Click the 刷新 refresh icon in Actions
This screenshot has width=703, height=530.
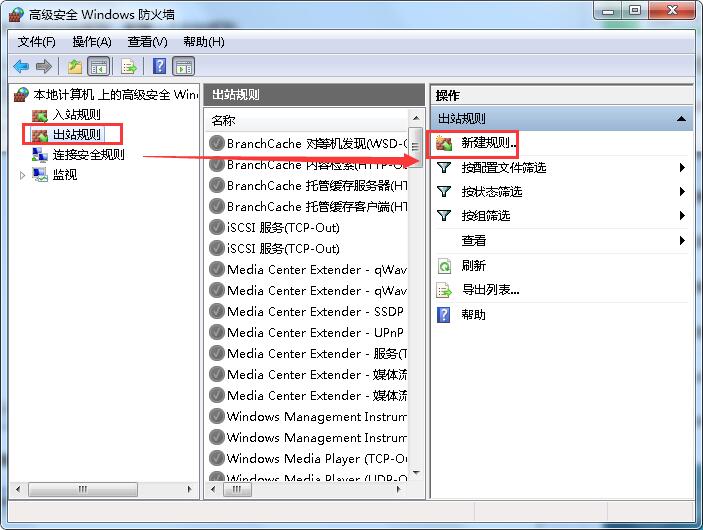tap(444, 266)
